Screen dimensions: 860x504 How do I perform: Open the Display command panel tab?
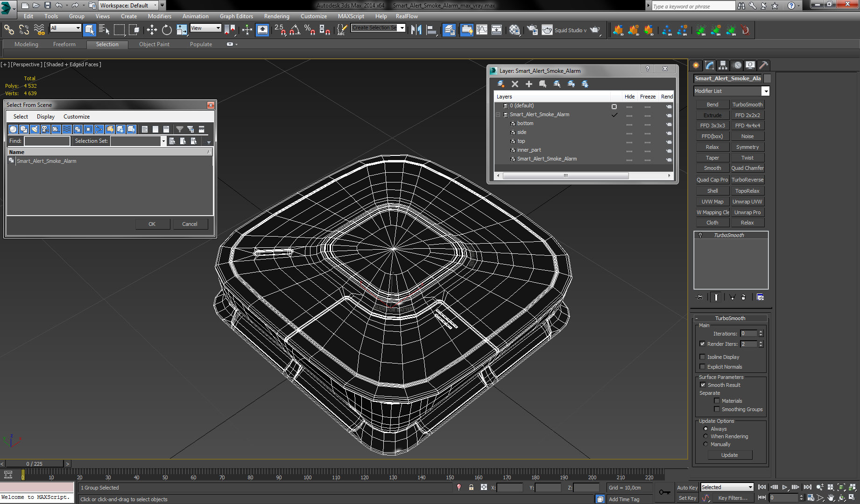tap(750, 65)
